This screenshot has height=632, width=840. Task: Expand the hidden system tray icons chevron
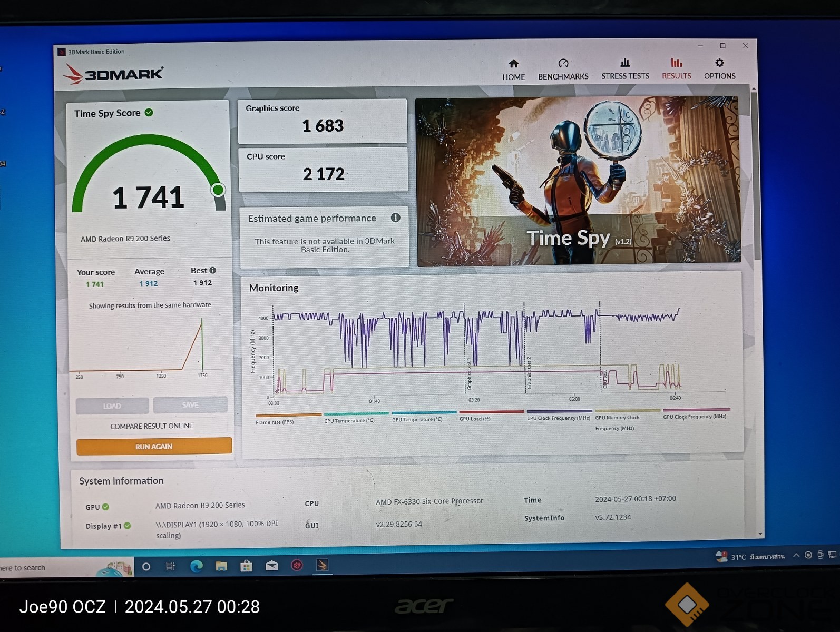(796, 555)
